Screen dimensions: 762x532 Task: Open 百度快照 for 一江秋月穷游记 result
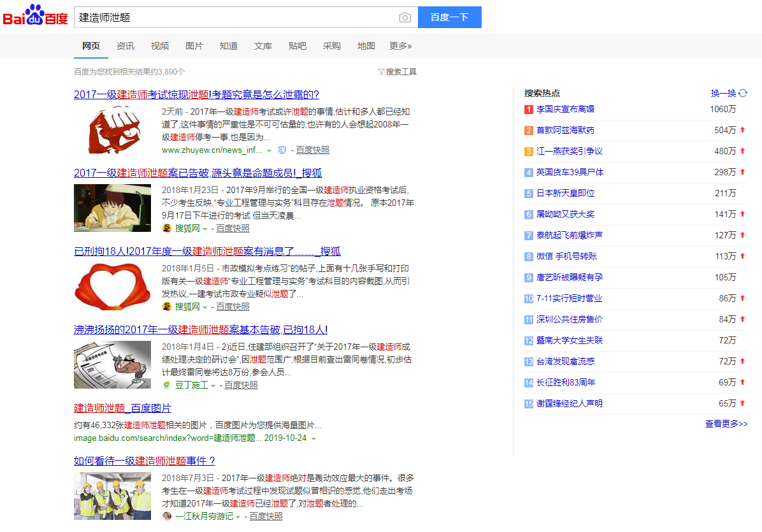point(266,516)
